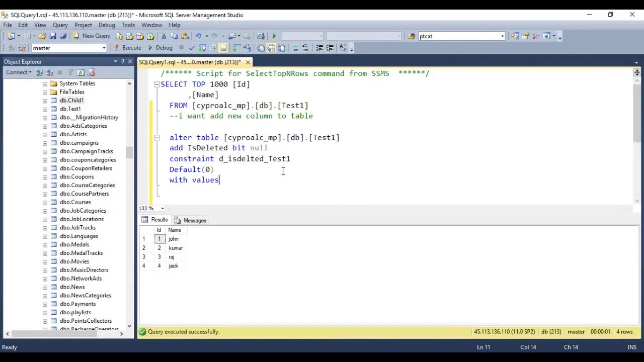Click the green Start arrow in top toolbar
This screenshot has width=644, height=362.
pos(274,36)
